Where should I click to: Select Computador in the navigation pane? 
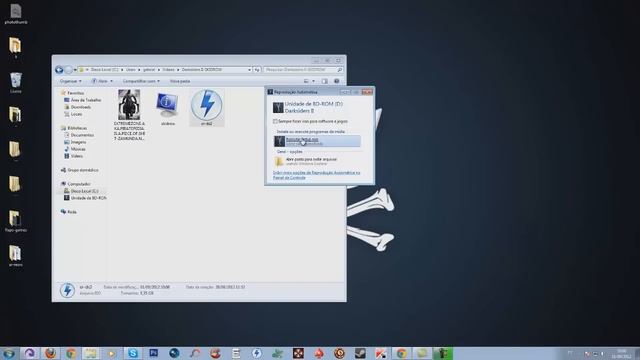78,184
